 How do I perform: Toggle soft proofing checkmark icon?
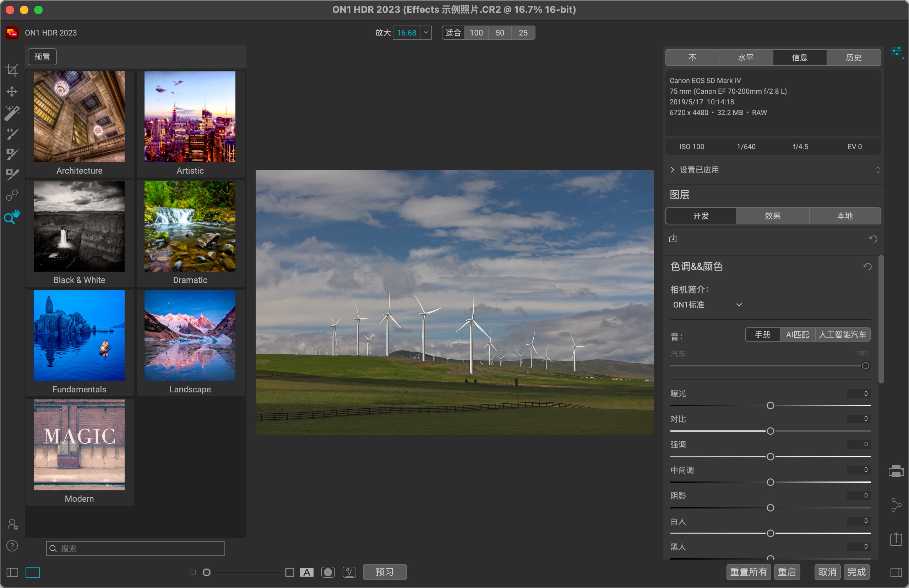(349, 572)
